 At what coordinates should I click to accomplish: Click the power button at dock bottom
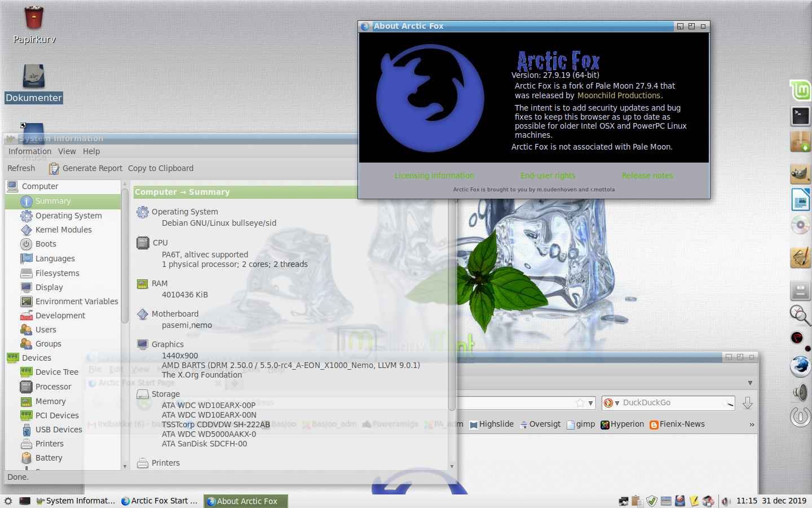click(x=800, y=417)
